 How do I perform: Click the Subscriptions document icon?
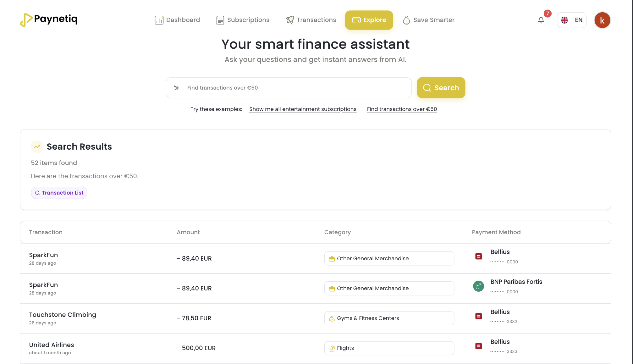coord(220,20)
